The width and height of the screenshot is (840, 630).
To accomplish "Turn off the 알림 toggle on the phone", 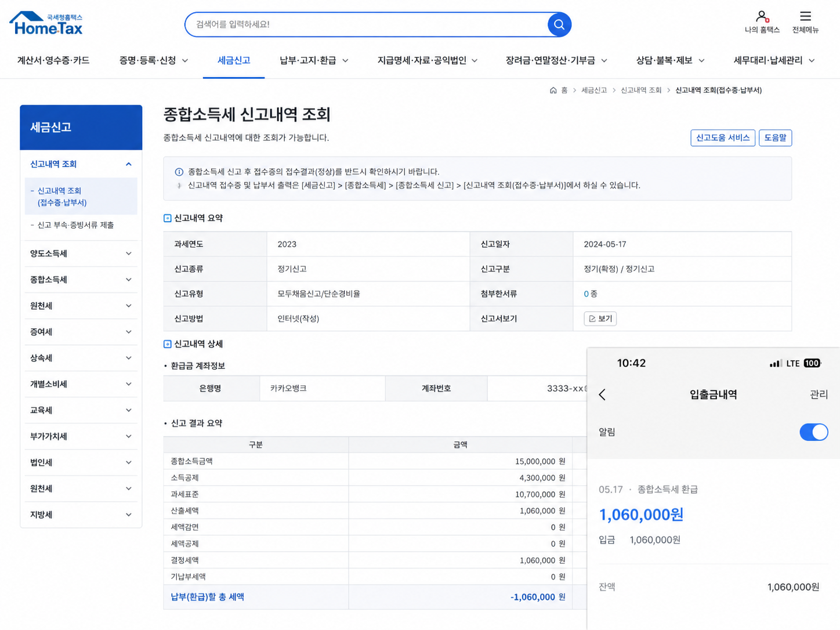I will [x=813, y=432].
